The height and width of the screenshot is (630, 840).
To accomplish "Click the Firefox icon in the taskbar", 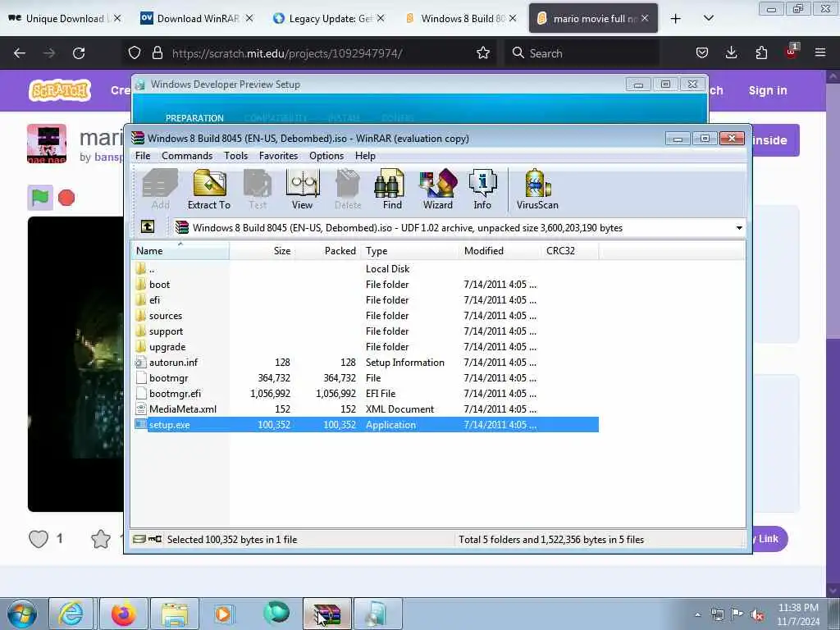I will (123, 614).
